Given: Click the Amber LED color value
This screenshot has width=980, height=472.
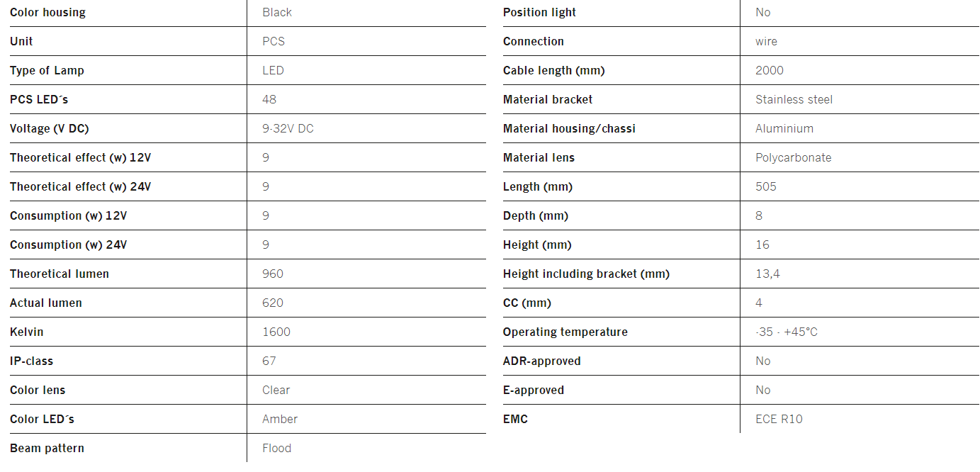Looking at the screenshot, I should point(280,419).
